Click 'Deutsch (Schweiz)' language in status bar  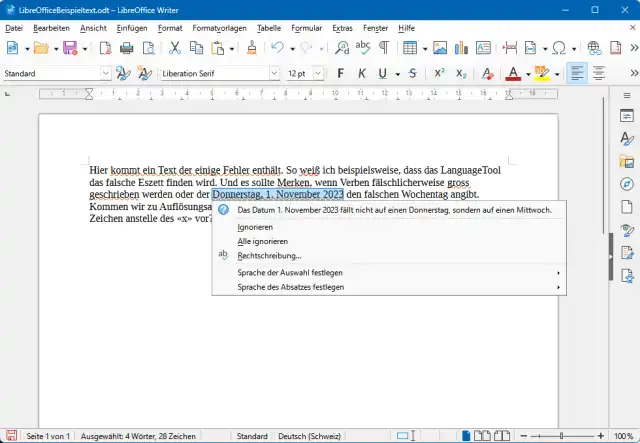pyautogui.click(x=308, y=436)
